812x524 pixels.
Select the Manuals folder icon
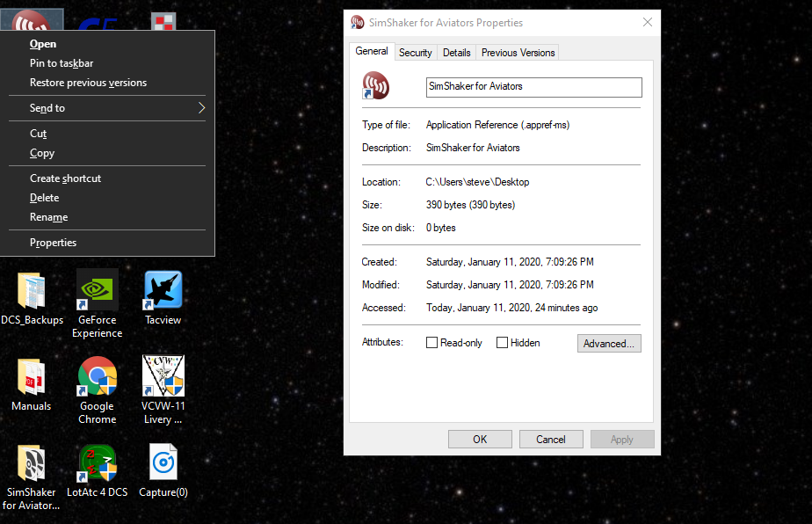[x=31, y=377]
